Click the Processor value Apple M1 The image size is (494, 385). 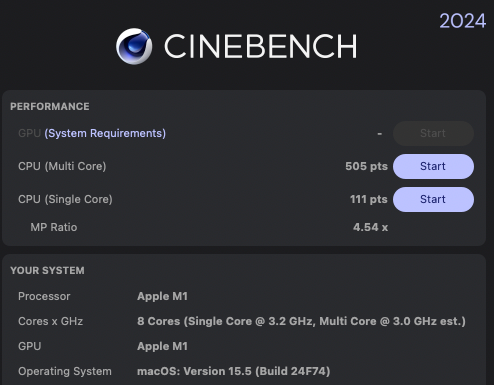pos(162,296)
